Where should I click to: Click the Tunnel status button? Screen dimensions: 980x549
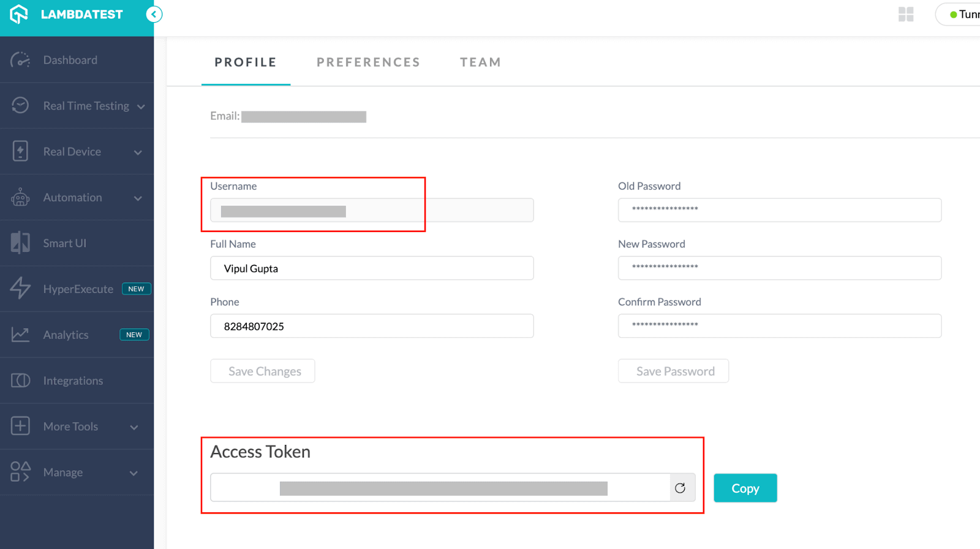958,14
